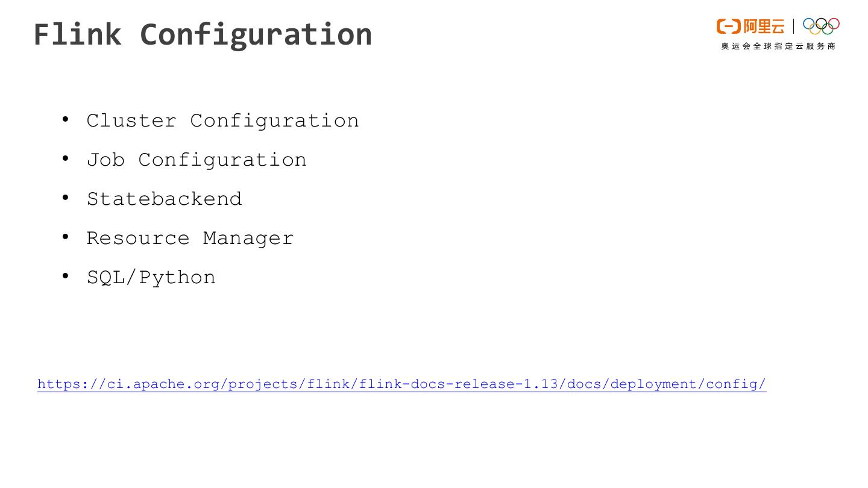Click the Resource Manager bullet text
The width and height of the screenshot is (868, 488).
pos(190,238)
